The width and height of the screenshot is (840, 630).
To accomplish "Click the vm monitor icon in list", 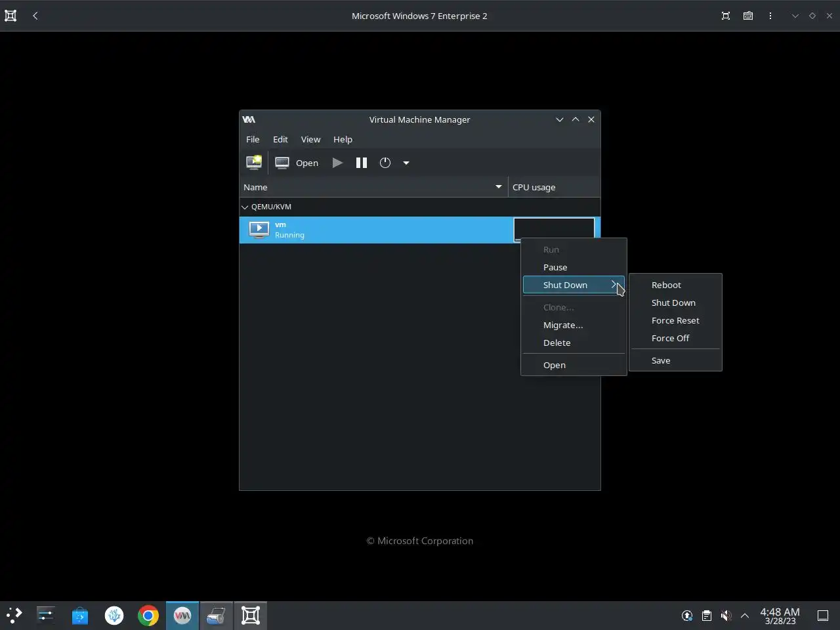I will point(259,230).
